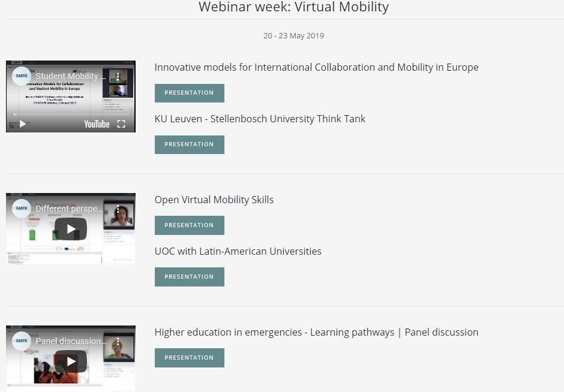Viewport: 564px width, 392px height.
Task: Click the Different perspectives video title text
Action: (69, 209)
